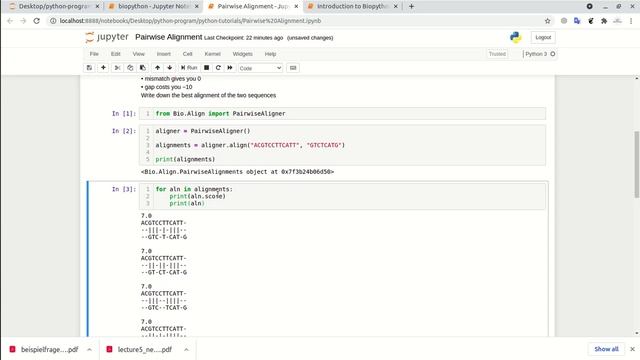Image resolution: width=640 pixels, height=360 pixels.
Task: Expand options for lecture5 pdf download
Action: (186, 349)
